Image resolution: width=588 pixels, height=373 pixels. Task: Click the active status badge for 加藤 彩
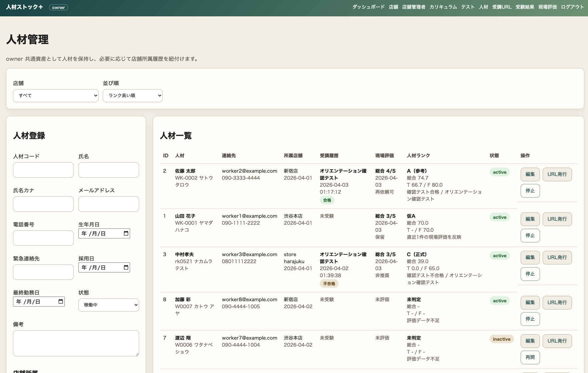[500, 301]
